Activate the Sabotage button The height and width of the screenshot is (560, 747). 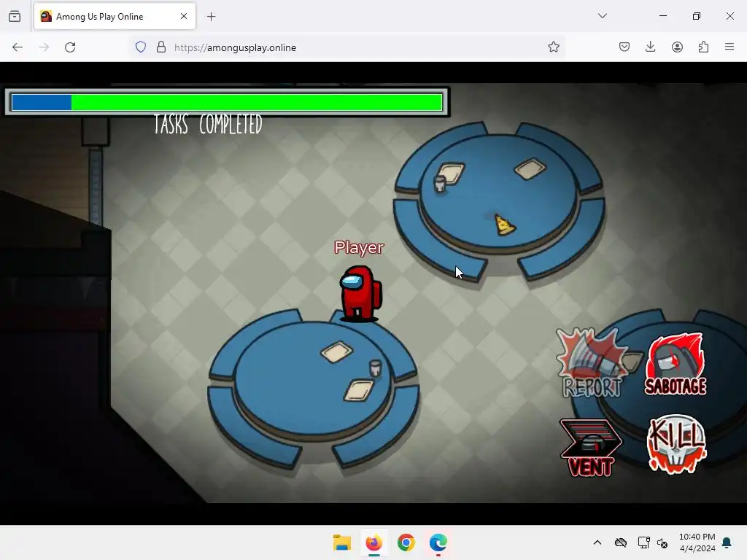pos(676,365)
